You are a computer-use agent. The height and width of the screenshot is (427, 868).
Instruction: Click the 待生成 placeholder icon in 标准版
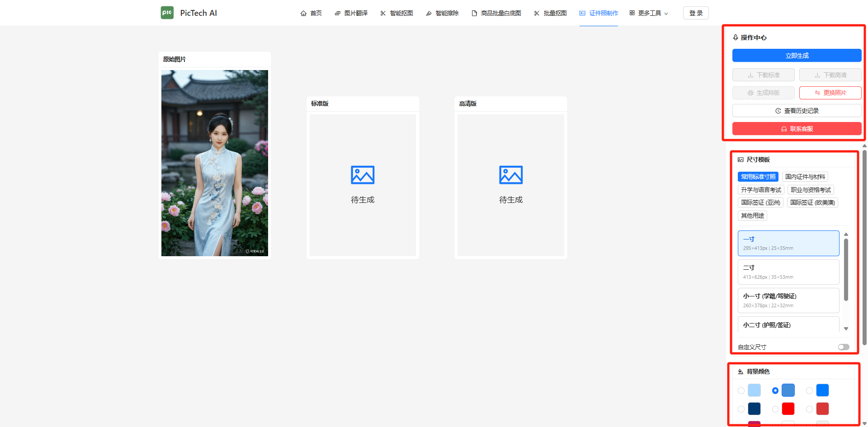pos(363,175)
